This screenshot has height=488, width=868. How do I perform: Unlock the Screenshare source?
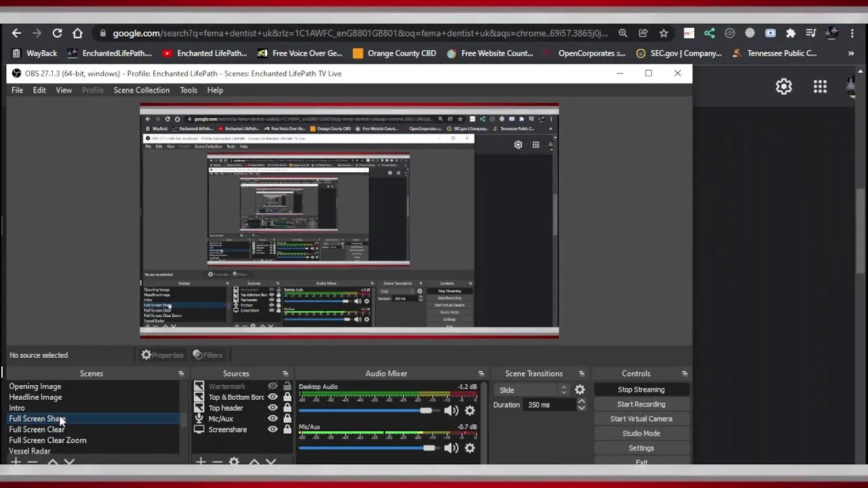(x=288, y=430)
